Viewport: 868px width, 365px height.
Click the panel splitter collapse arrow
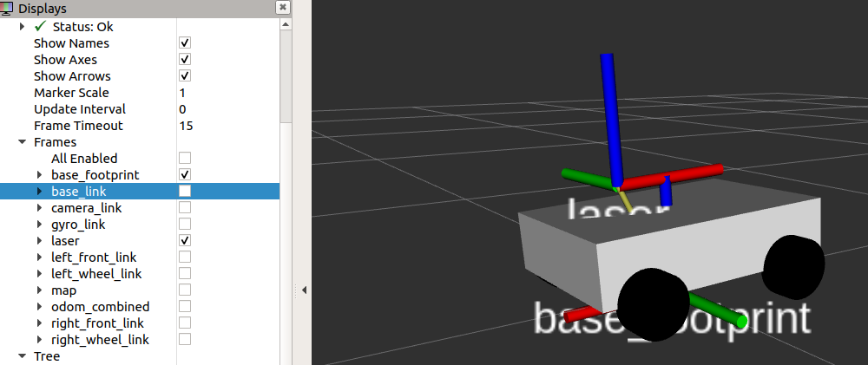tap(305, 290)
